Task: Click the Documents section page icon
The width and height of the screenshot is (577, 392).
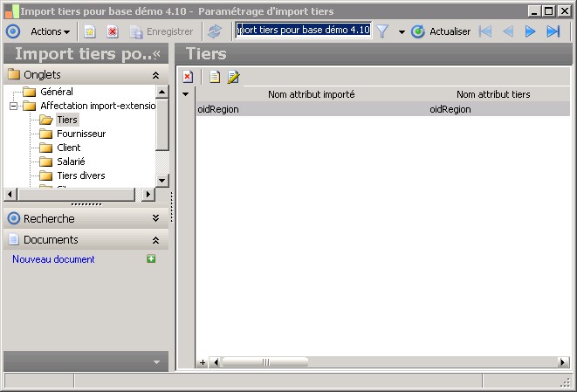Action: point(14,239)
